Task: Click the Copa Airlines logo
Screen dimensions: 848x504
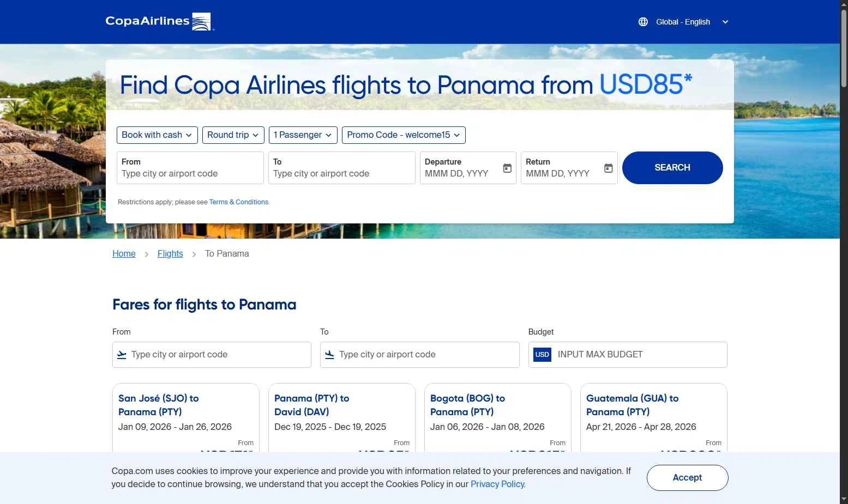Action: tap(159, 22)
